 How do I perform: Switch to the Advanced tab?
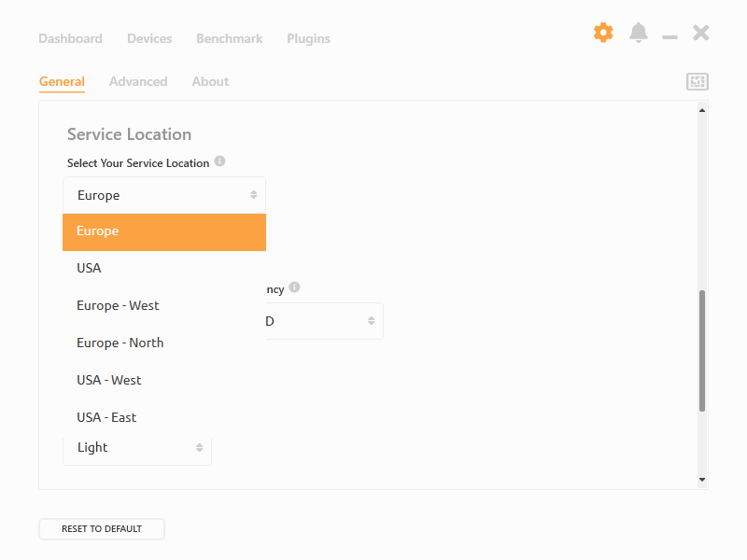pos(138,81)
